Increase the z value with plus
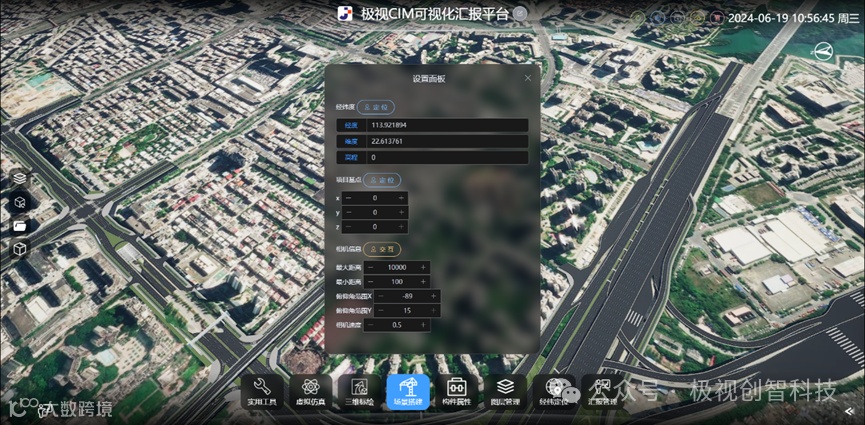Screen dimensions: 865x425 pyautogui.click(x=401, y=227)
